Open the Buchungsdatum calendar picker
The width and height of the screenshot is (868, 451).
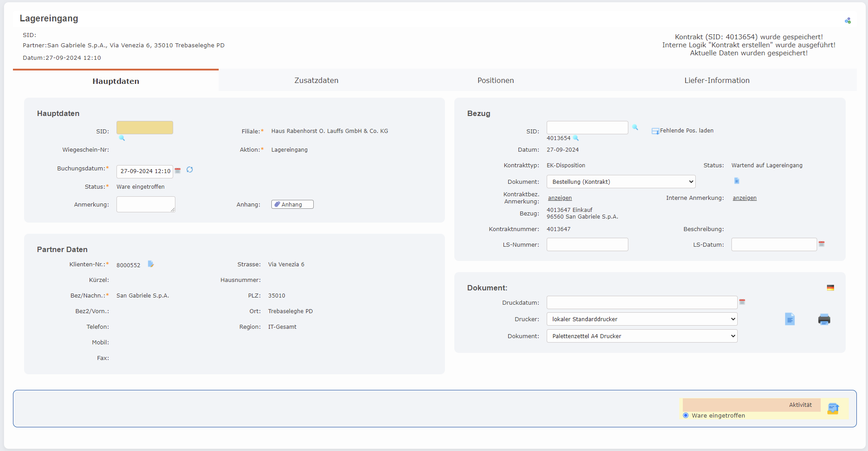178,170
